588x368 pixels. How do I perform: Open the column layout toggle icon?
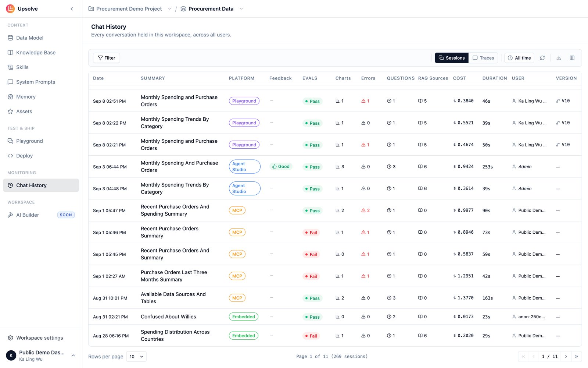tap(572, 58)
